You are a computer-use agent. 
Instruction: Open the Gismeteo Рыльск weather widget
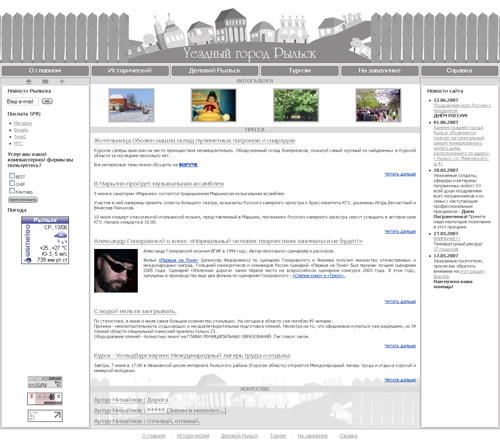pyautogui.click(x=45, y=240)
